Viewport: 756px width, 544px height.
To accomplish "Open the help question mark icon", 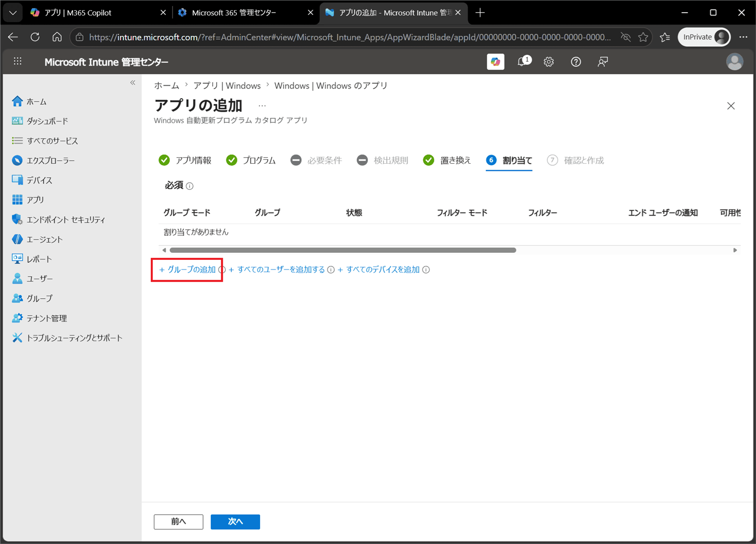I will pyautogui.click(x=576, y=61).
